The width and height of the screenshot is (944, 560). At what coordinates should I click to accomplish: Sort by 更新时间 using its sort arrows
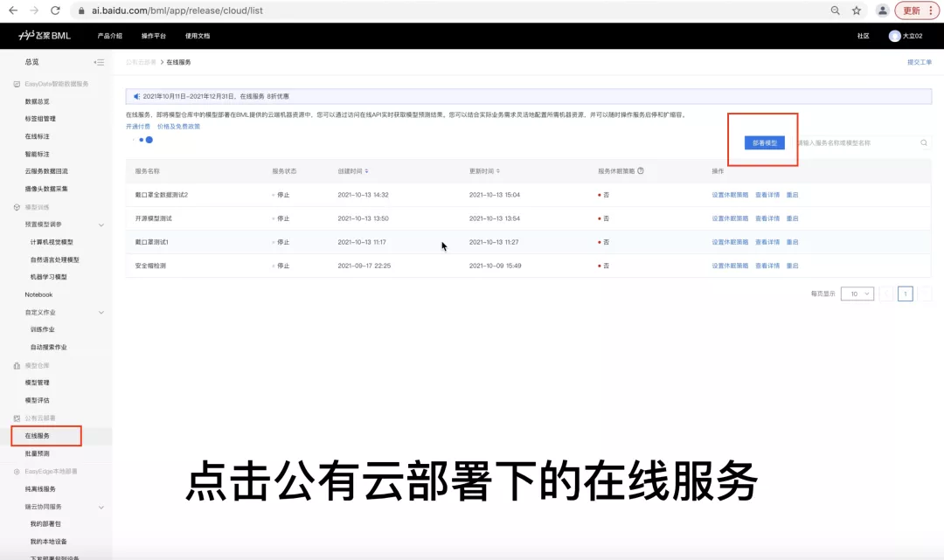498,171
